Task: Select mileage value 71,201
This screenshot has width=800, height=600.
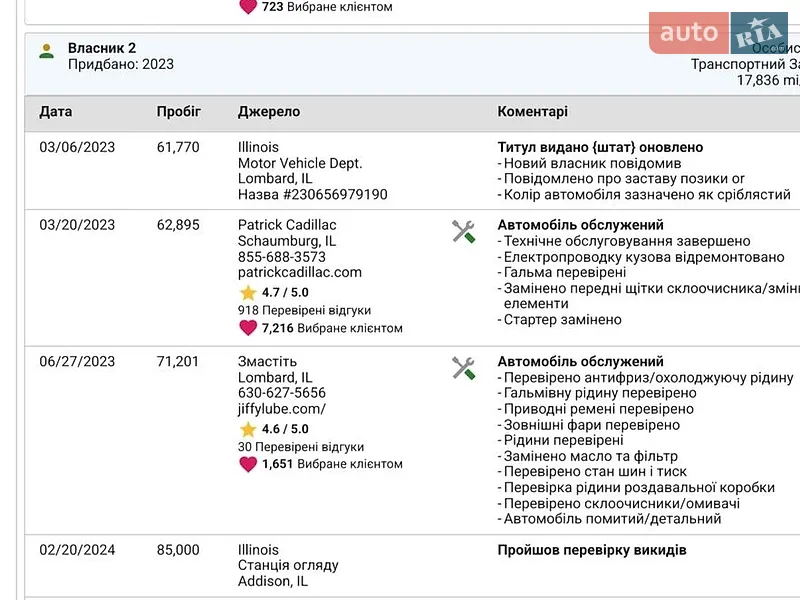Action: (x=178, y=362)
